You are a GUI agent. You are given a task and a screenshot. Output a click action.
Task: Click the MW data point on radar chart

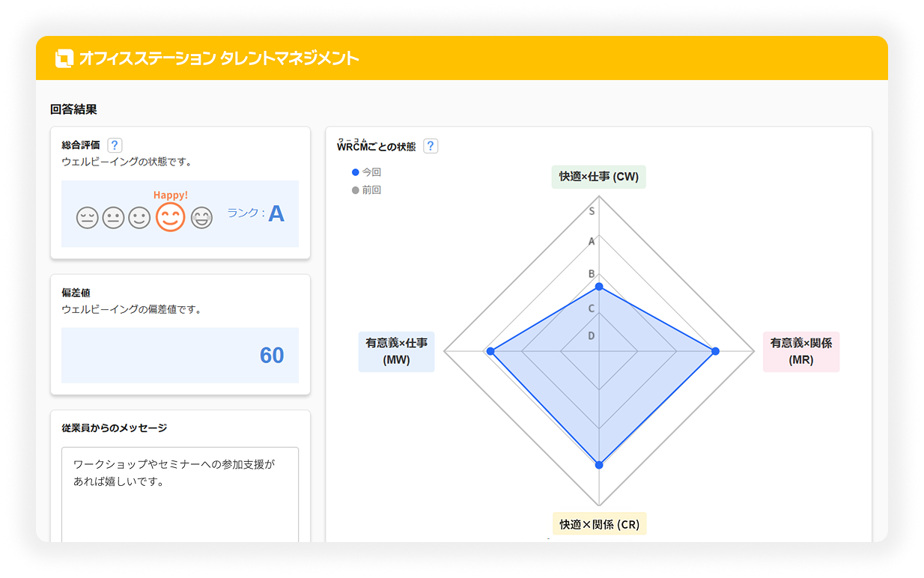[x=490, y=351]
